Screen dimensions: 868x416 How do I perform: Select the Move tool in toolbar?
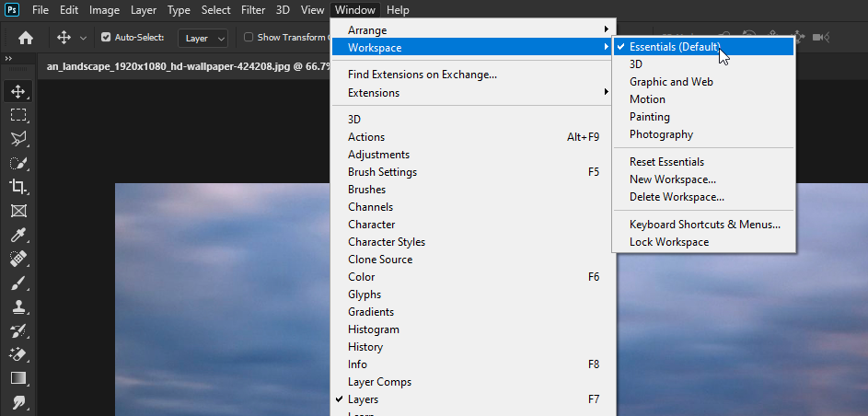tap(17, 91)
